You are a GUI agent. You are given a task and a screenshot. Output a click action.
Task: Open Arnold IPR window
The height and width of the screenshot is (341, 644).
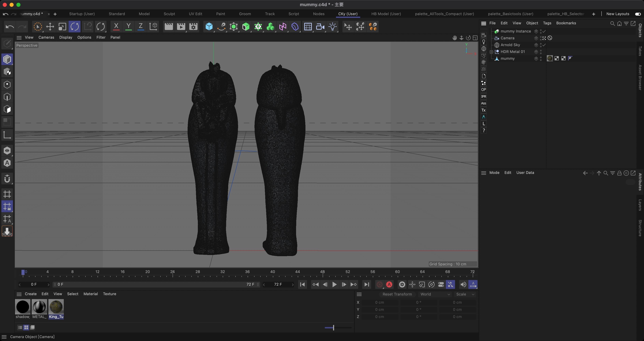(484, 96)
